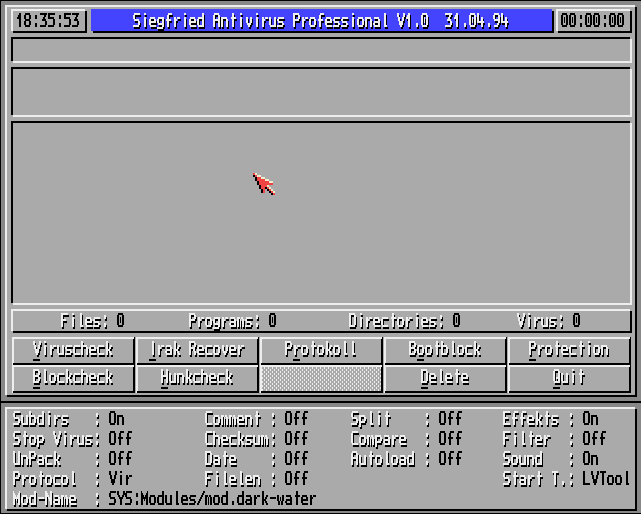
Task: Toggle the Stop Virus setting
Action: pos(72,439)
